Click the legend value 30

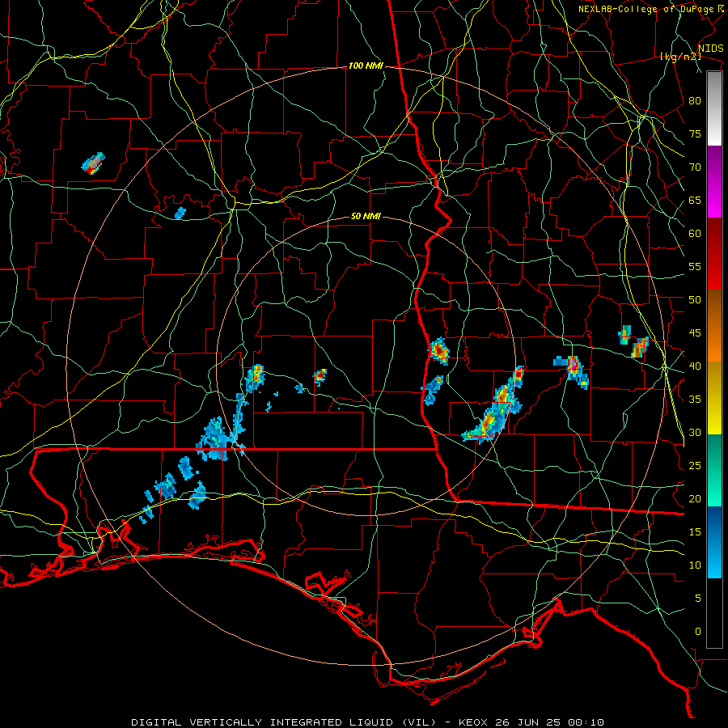[x=695, y=433]
